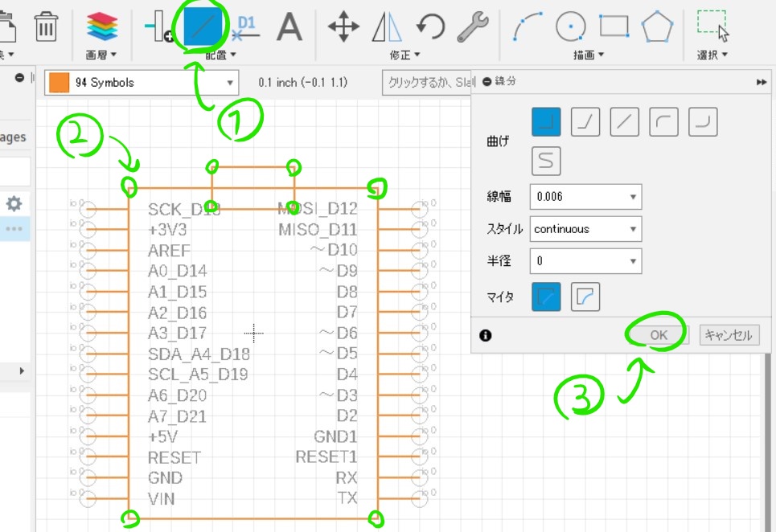
Task: Open the 94 Symbols layer dropdown
Action: pyautogui.click(x=142, y=83)
